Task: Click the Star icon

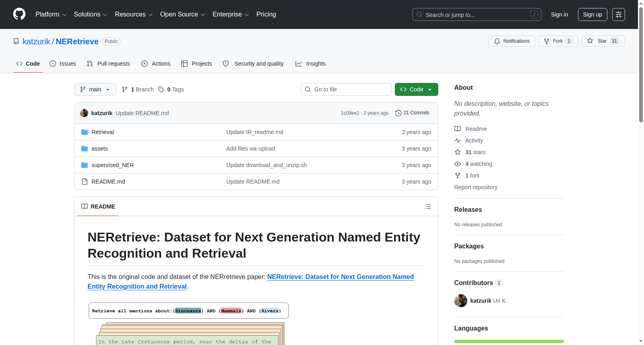Action: [x=590, y=41]
